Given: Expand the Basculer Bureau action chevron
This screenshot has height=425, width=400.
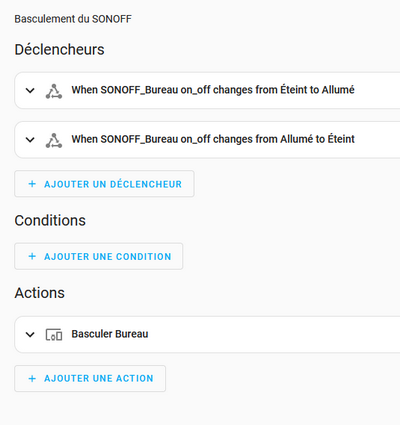Looking at the screenshot, I should tap(30, 334).
